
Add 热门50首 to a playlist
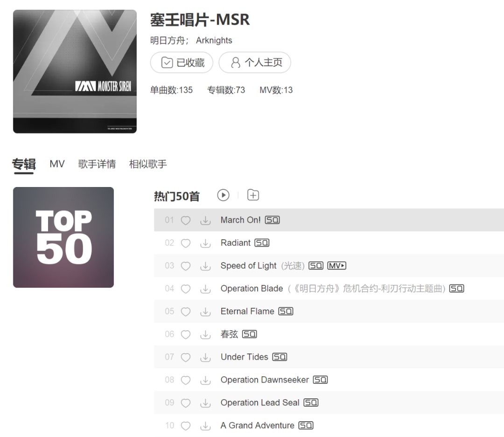[x=253, y=195]
